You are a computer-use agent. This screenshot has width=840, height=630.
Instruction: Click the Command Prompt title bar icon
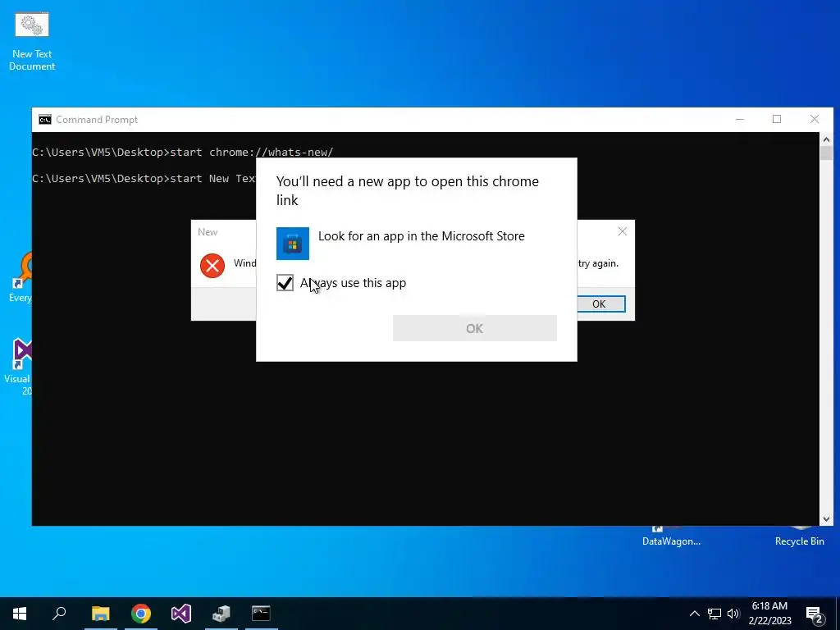(x=45, y=120)
